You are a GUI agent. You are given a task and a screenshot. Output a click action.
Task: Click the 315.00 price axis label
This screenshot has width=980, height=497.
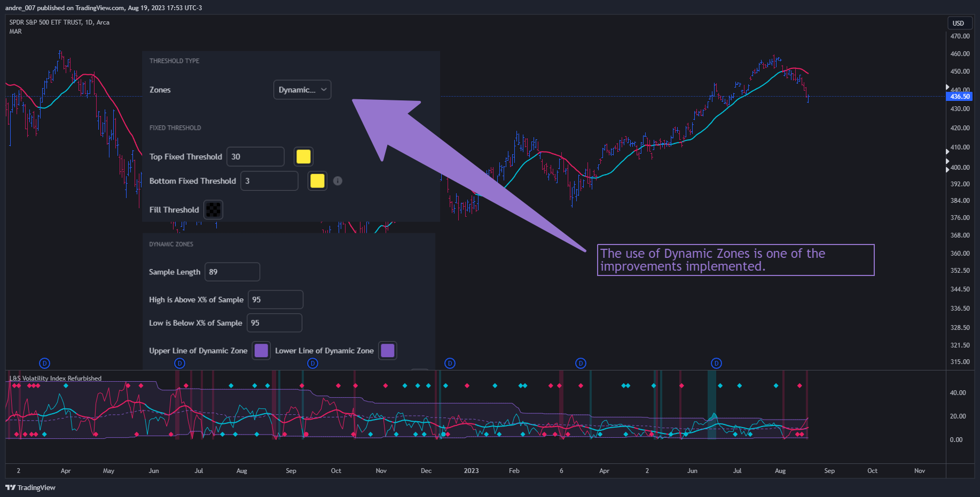(960, 362)
